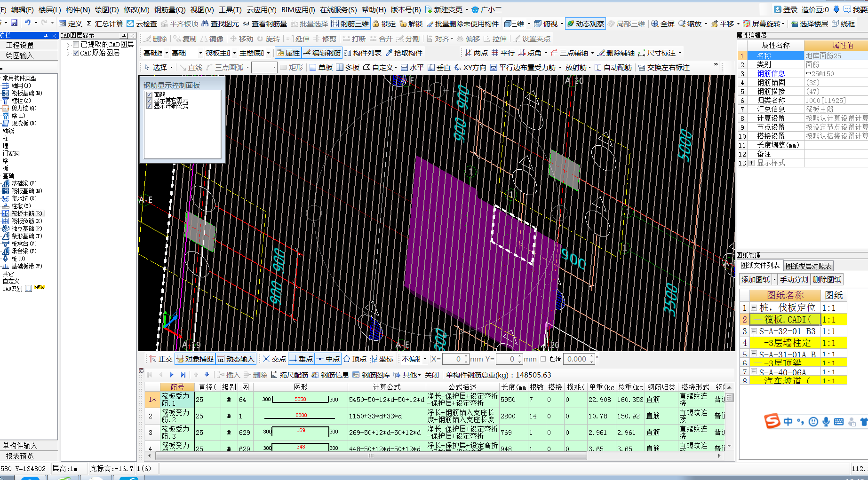
Task: Toggle 对象捕捉 object snap
Action: pyautogui.click(x=195, y=359)
